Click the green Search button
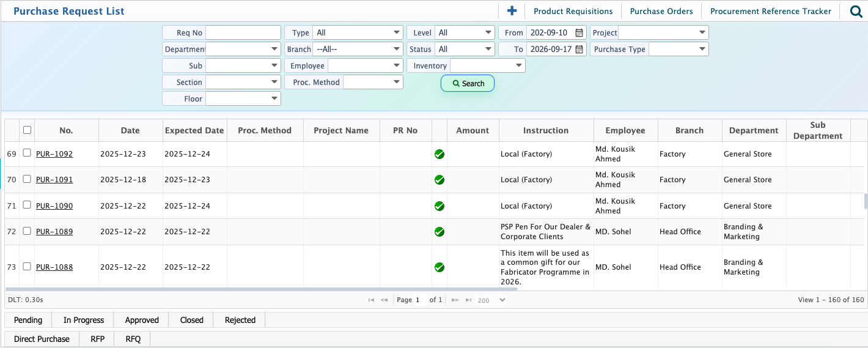Image resolution: width=868 pixels, height=348 pixels. pyautogui.click(x=468, y=84)
